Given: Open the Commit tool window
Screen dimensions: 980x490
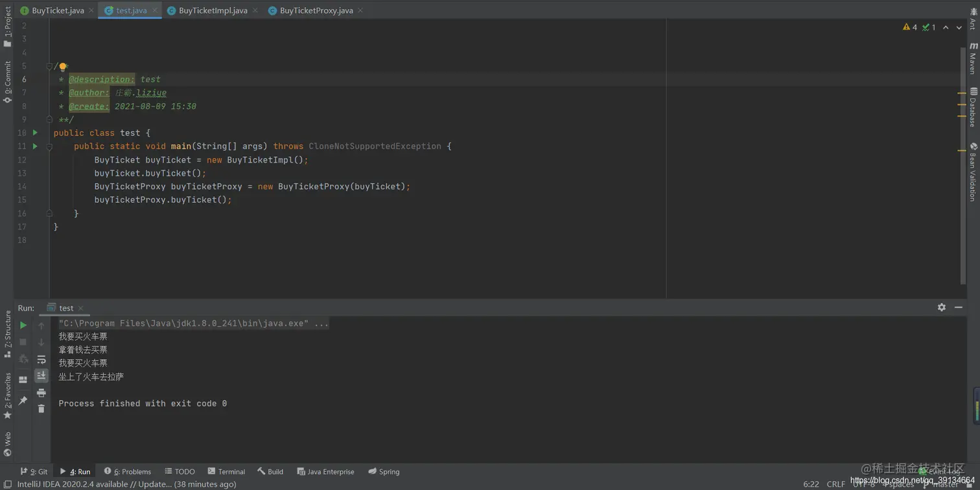Looking at the screenshot, I should point(7,82).
